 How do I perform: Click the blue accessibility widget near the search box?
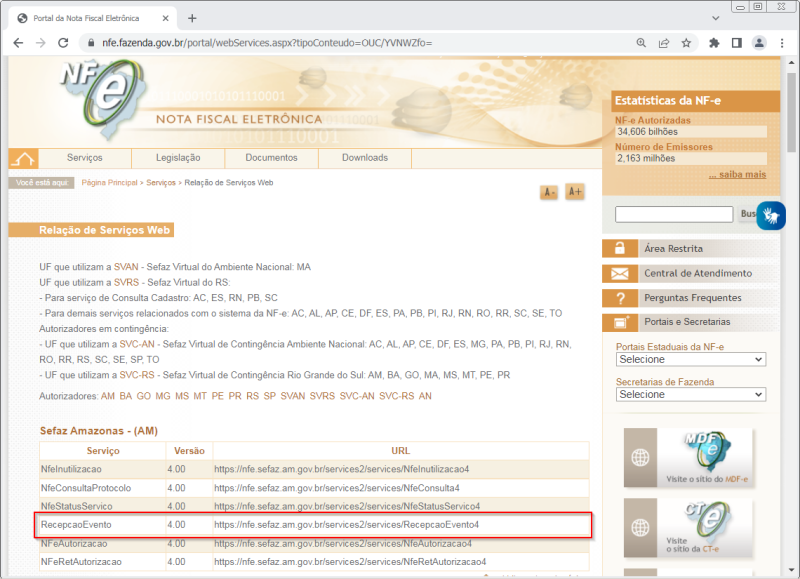(x=770, y=214)
